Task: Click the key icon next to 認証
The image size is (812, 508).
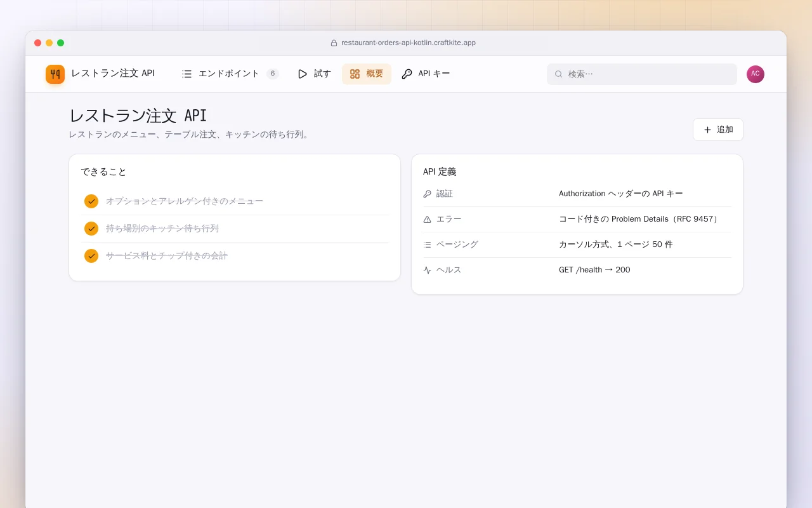Action: pyautogui.click(x=427, y=194)
